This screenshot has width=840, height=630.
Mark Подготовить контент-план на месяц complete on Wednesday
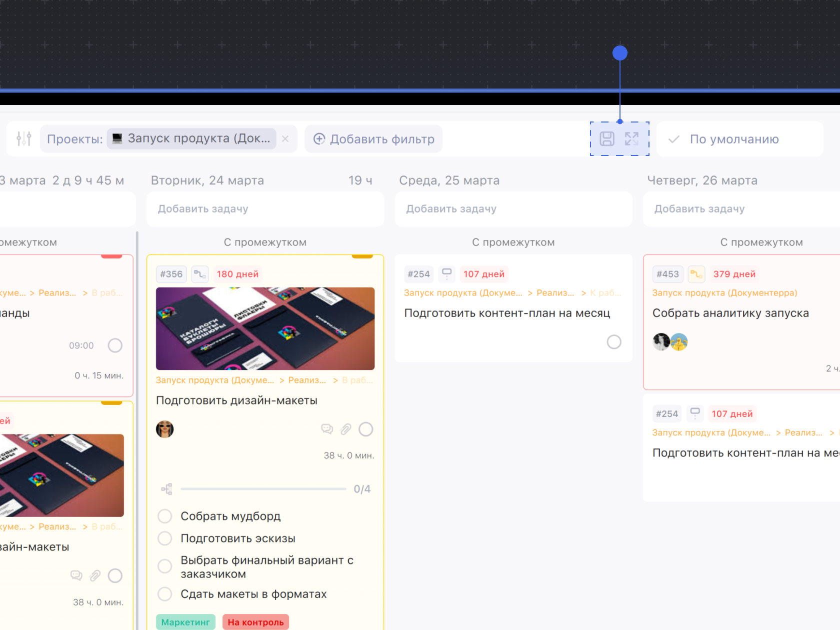(613, 342)
